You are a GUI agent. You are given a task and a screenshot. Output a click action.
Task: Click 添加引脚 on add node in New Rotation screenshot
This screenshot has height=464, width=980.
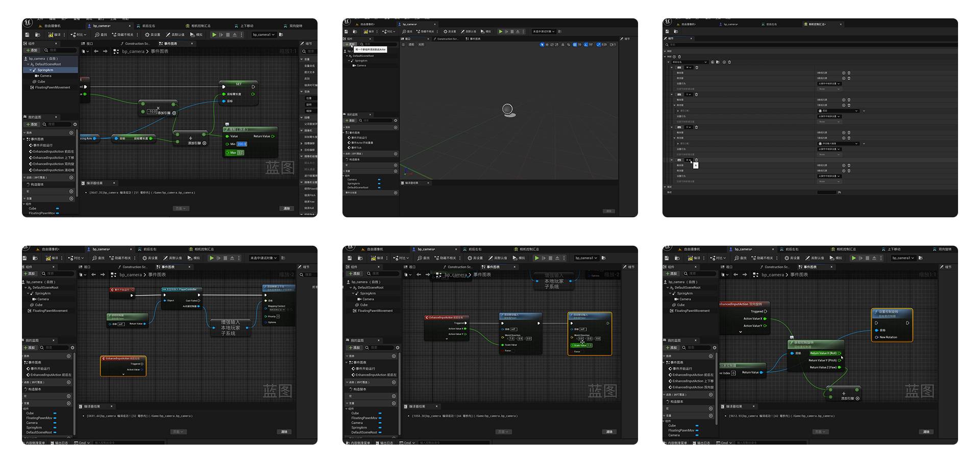pyautogui.click(x=850, y=398)
